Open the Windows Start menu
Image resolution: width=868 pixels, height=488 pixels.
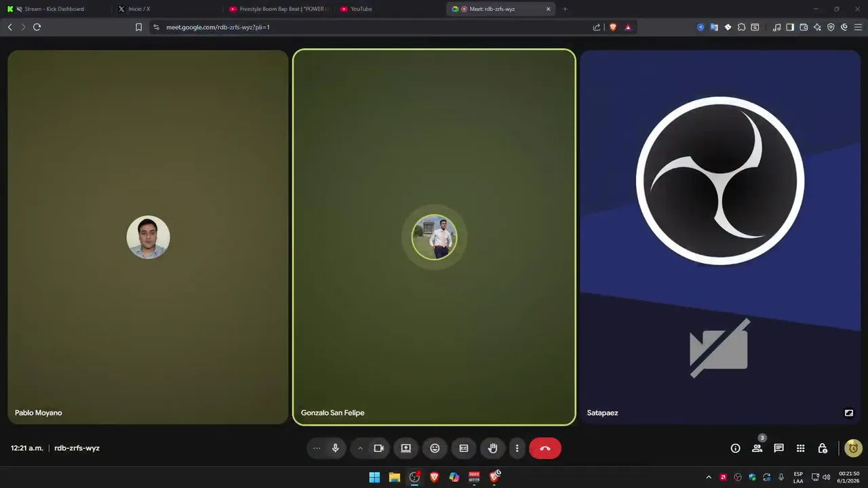pos(374,477)
